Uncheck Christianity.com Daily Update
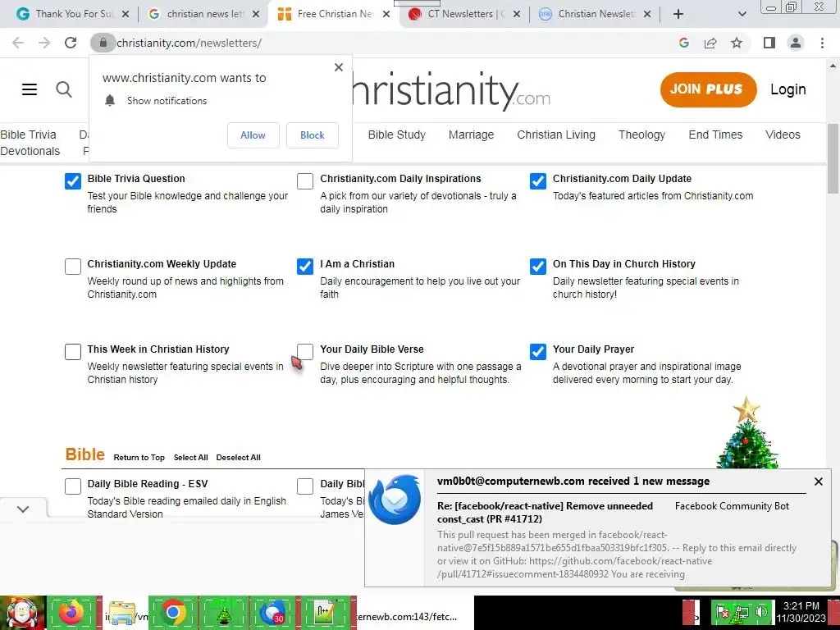The height and width of the screenshot is (630, 840). (538, 181)
